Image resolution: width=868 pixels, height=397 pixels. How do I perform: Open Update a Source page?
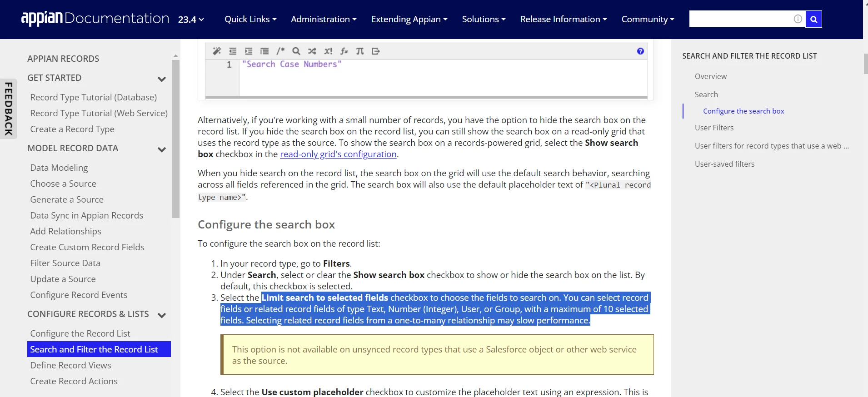[63, 279]
